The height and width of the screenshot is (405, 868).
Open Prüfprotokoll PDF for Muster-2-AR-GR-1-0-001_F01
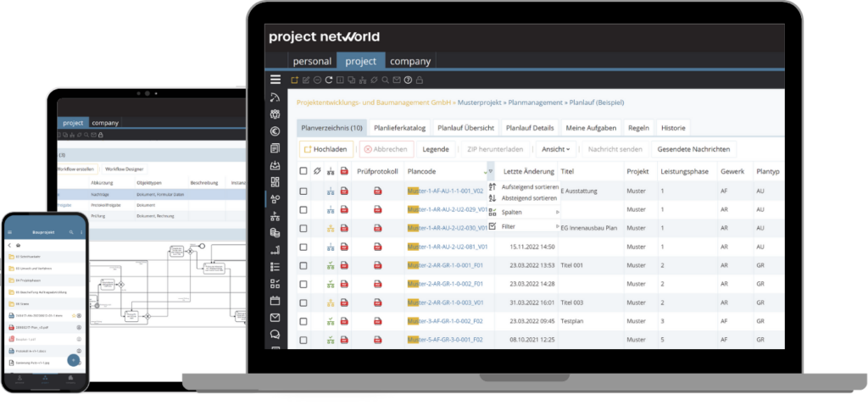tap(378, 265)
